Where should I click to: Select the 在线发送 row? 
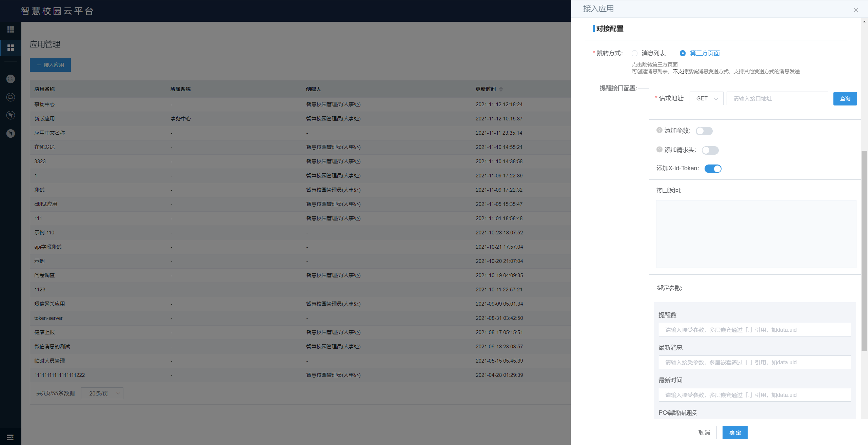[x=300, y=147]
